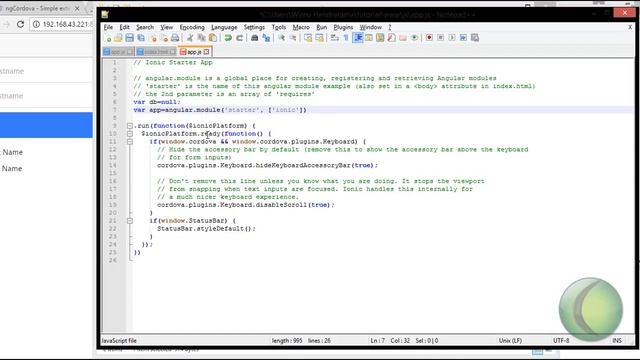The image size is (640, 360).
Task: Cut selection with the scissors icon
Action: pos(190,38)
